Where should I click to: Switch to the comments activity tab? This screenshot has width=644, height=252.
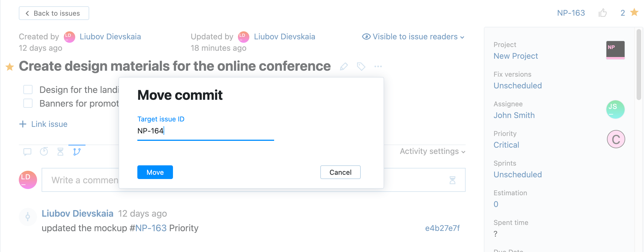(27, 152)
